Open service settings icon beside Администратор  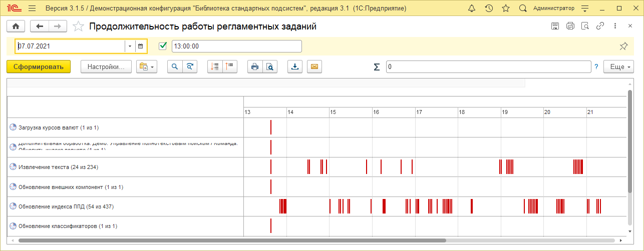click(585, 8)
